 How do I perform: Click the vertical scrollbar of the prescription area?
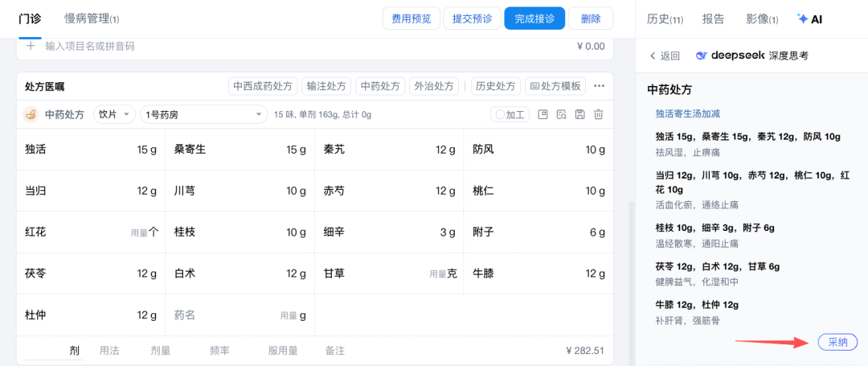(x=630, y=282)
